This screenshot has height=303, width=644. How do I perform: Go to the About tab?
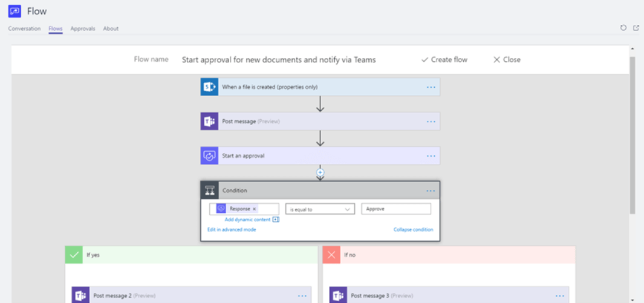point(111,29)
